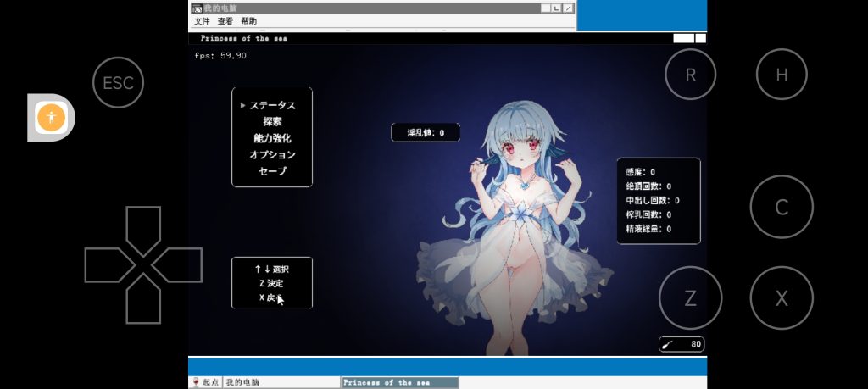Open the 文件 menu in 我的电脑 window

point(202,21)
